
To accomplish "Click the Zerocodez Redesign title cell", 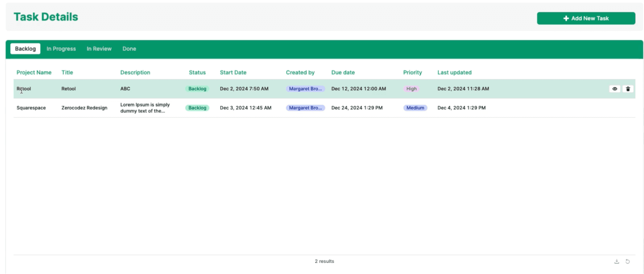I will pyautogui.click(x=84, y=108).
